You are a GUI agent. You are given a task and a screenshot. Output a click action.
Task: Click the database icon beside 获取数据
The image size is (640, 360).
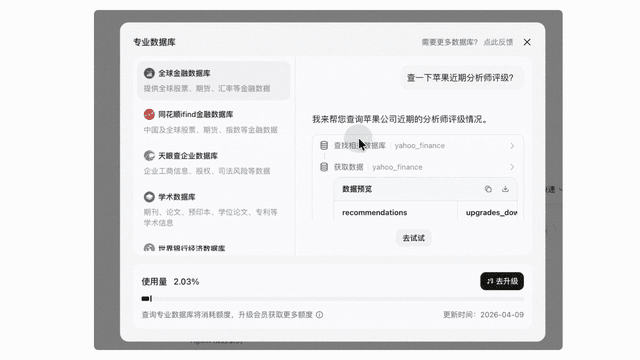[324, 167]
